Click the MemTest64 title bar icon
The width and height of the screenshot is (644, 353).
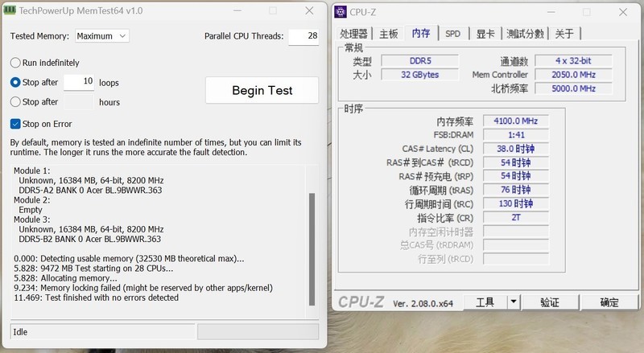pyautogui.click(x=10, y=10)
